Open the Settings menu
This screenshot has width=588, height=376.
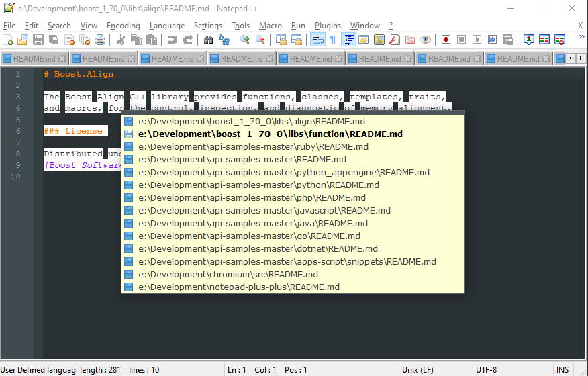point(208,26)
